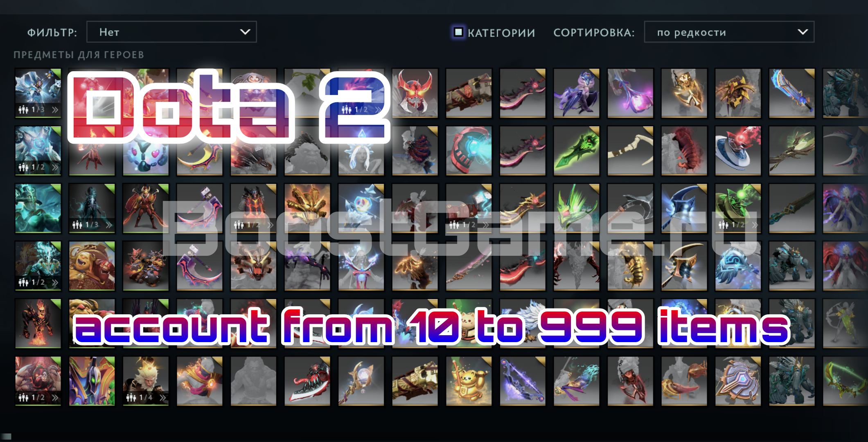Click the Категории label text
This screenshot has height=442, width=868.
[x=501, y=33]
